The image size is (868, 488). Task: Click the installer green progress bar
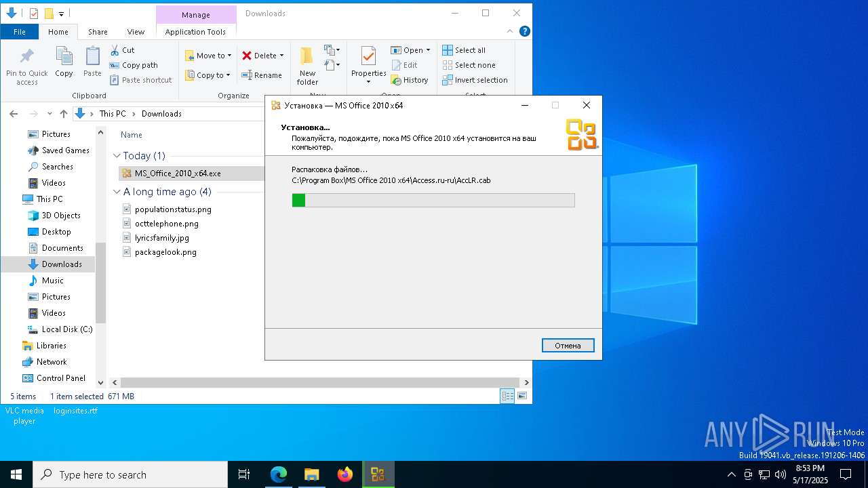(433, 200)
